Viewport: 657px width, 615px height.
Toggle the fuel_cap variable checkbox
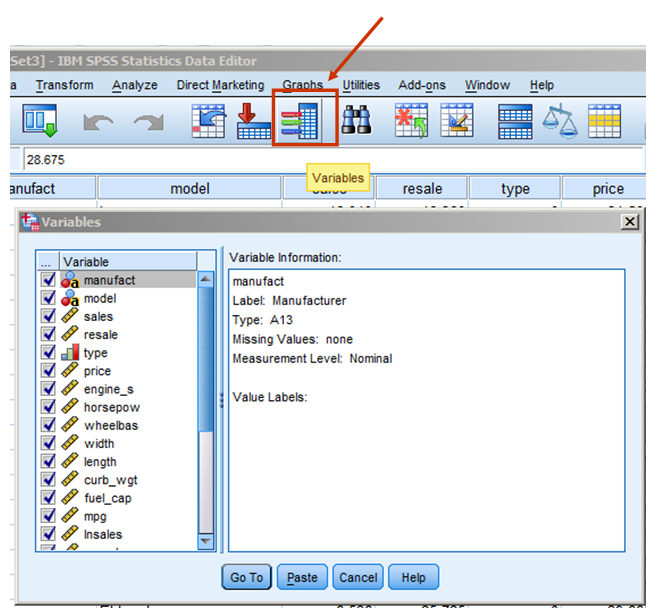click(x=49, y=498)
